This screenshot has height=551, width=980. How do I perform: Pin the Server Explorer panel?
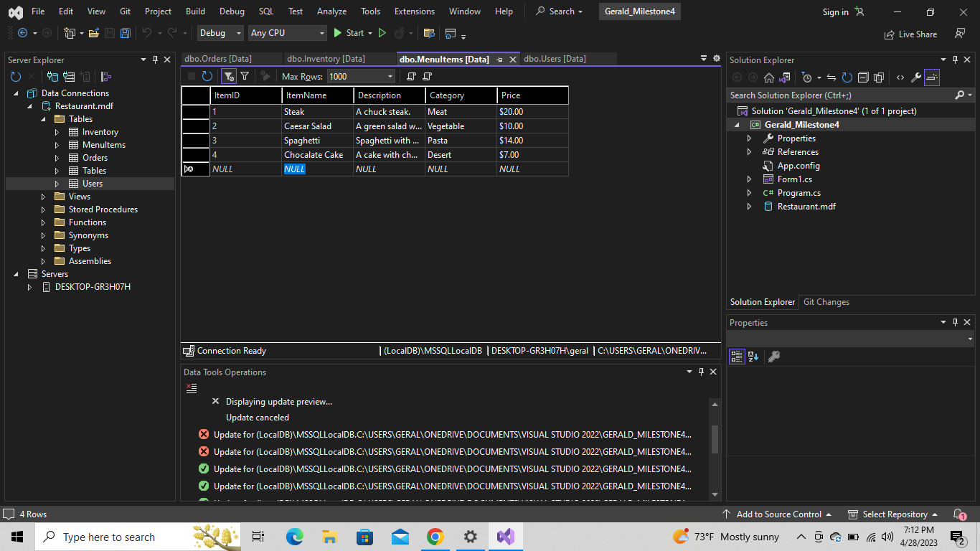[x=156, y=60]
